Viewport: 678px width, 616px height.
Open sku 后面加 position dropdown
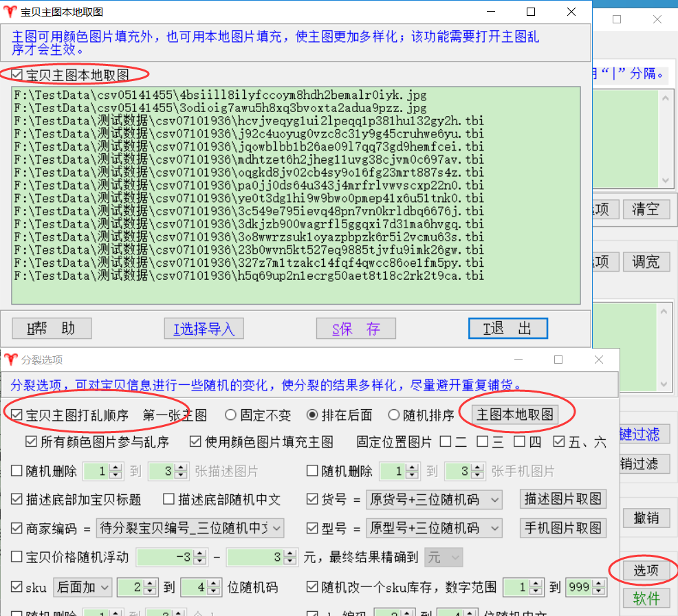(105, 587)
